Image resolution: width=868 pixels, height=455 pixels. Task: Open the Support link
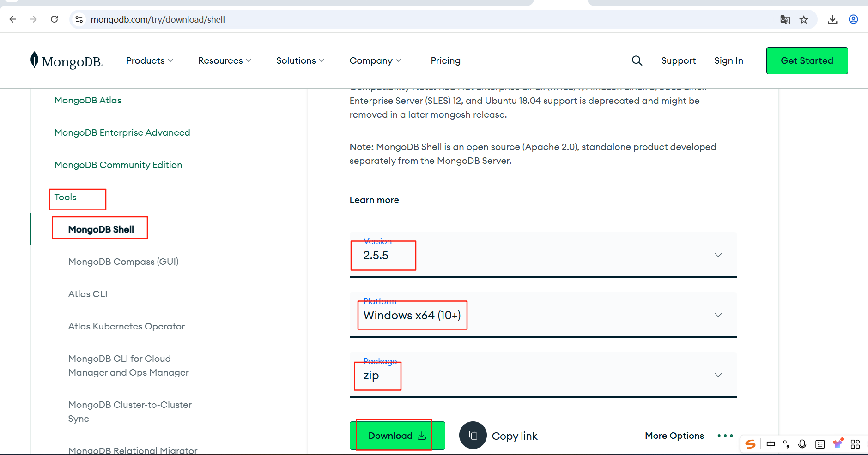(x=678, y=60)
